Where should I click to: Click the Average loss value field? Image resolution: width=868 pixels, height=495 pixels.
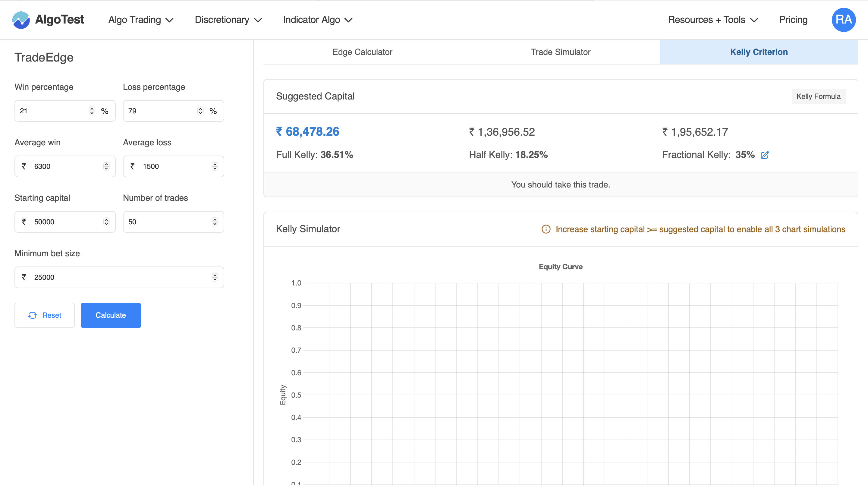[163, 166]
